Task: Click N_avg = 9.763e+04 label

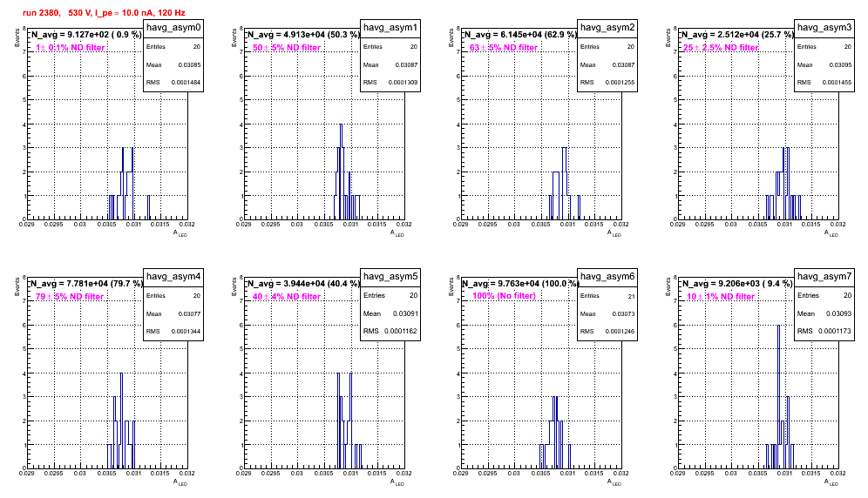Action: (x=520, y=283)
